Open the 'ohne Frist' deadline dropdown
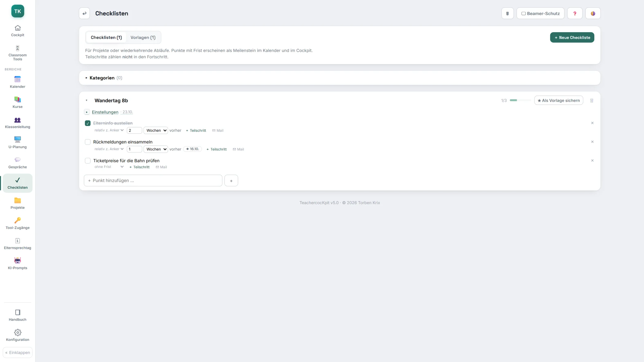644x362 pixels. coord(109,167)
